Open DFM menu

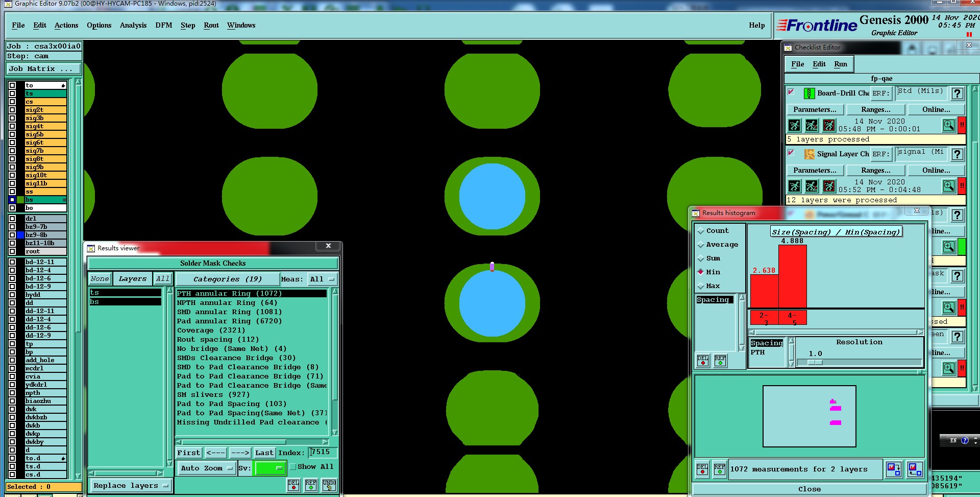point(164,25)
